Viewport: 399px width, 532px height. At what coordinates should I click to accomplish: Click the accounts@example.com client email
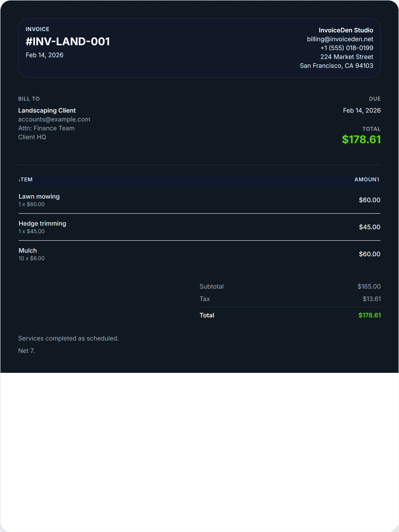click(54, 119)
